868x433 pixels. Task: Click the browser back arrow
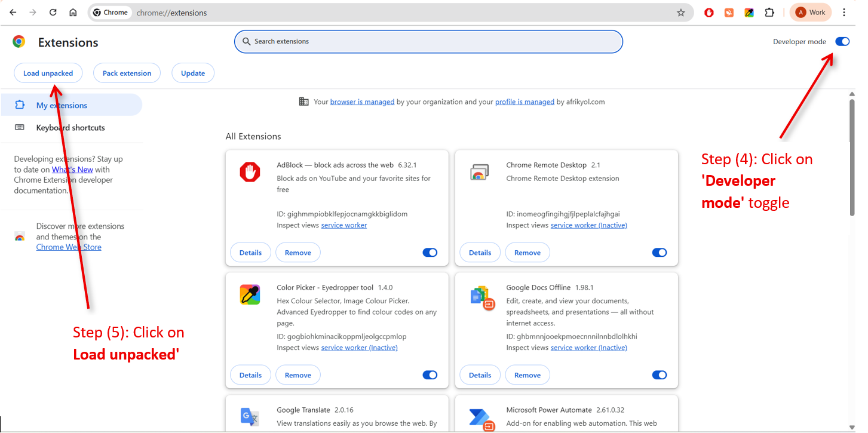(13, 13)
